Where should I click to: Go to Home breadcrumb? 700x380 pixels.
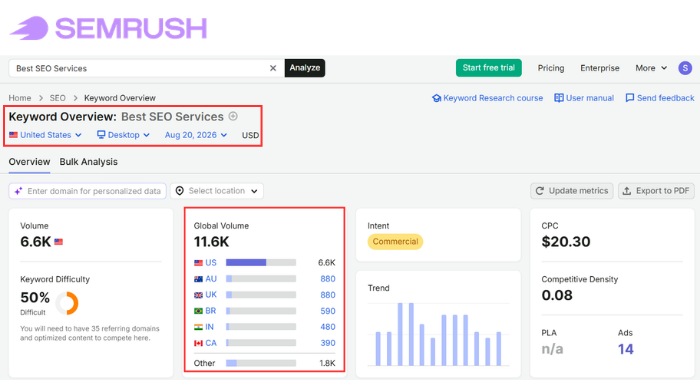click(x=20, y=98)
